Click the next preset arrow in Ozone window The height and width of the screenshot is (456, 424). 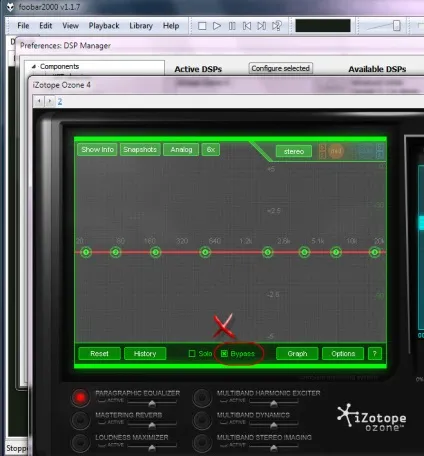point(50,101)
